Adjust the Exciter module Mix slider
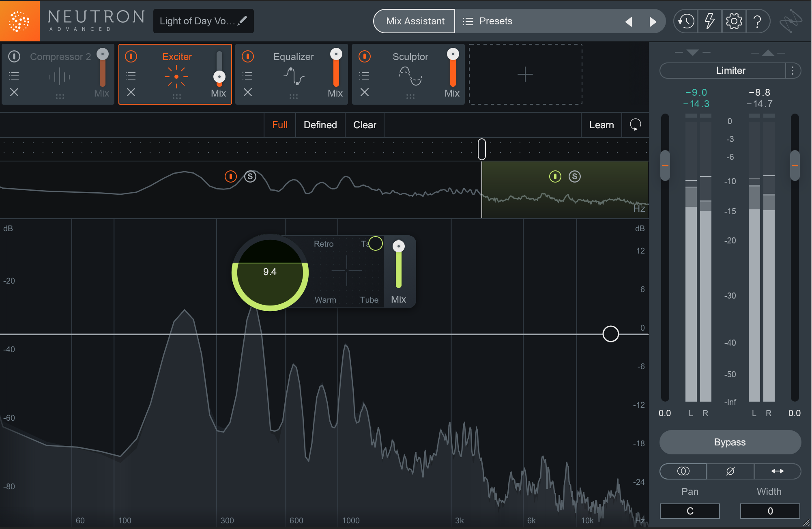 pos(219,76)
